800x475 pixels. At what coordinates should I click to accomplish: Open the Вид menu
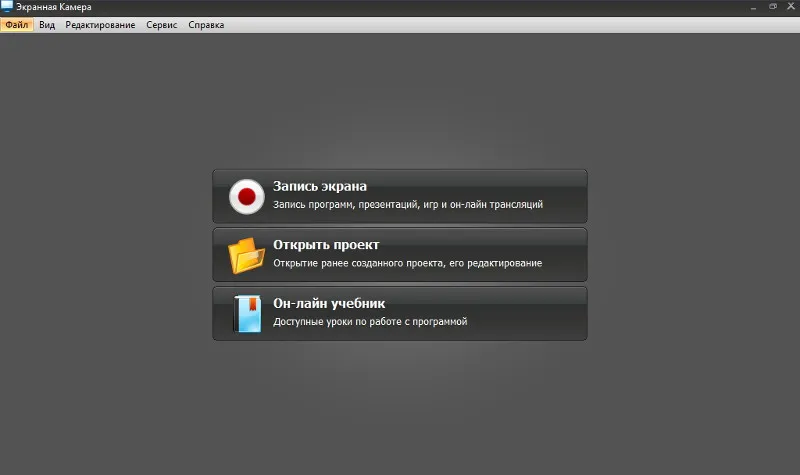(47, 24)
